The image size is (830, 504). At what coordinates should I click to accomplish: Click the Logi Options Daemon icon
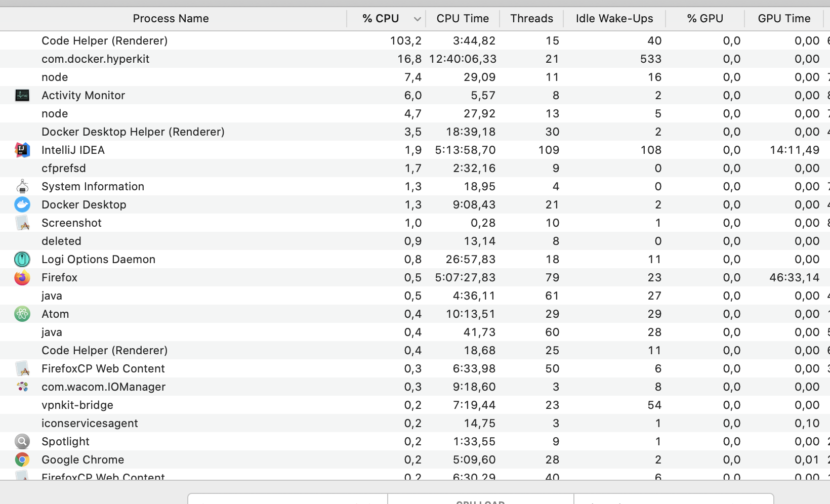click(x=22, y=259)
